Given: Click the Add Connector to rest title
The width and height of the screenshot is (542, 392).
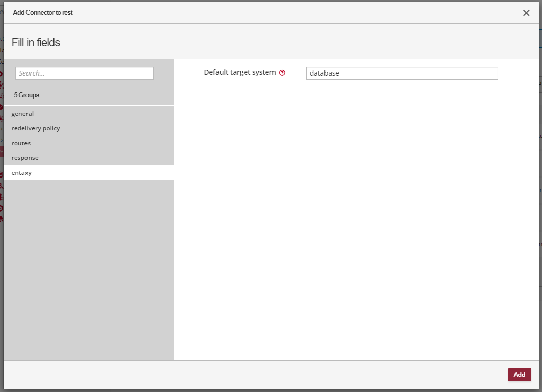Looking at the screenshot, I should click(x=43, y=13).
